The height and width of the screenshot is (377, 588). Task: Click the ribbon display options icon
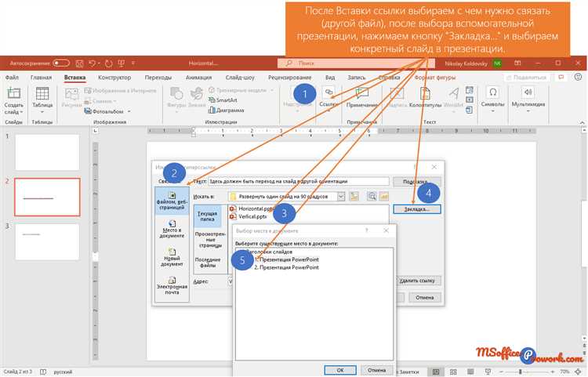pyautogui.click(x=517, y=63)
